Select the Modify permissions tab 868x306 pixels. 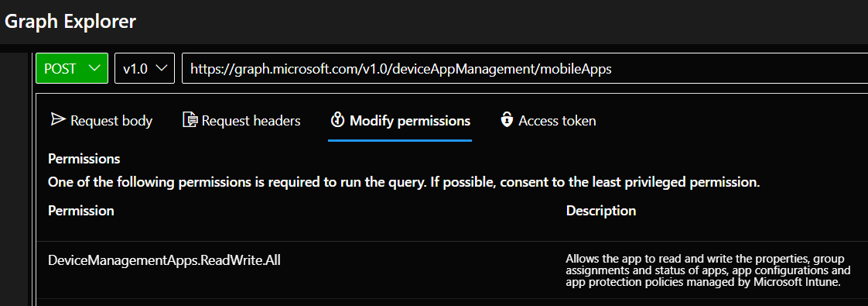400,120
